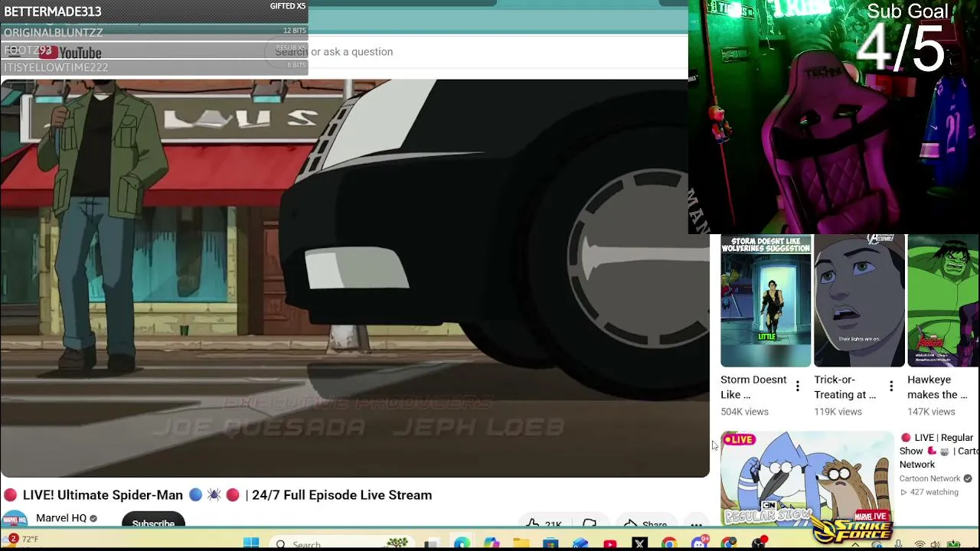Open Marvel HQ channel name link
Viewport: 980px width, 551px height.
tap(61, 518)
